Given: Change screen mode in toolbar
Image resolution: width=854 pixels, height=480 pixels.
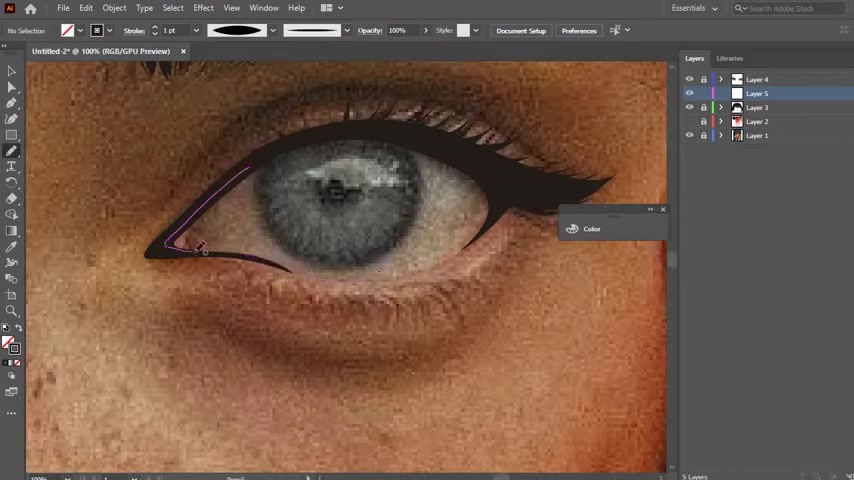Looking at the screenshot, I should point(11,392).
